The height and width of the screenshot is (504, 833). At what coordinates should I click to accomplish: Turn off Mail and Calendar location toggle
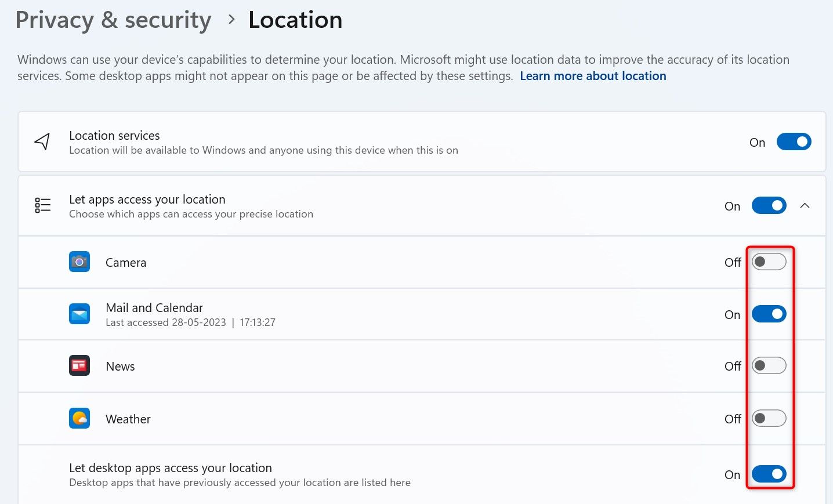click(x=769, y=314)
